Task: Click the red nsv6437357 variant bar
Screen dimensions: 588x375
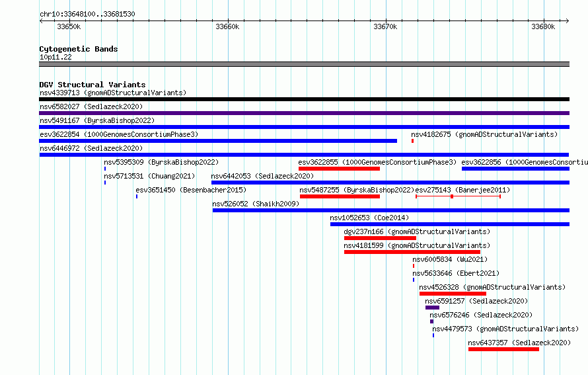Action: click(x=503, y=349)
